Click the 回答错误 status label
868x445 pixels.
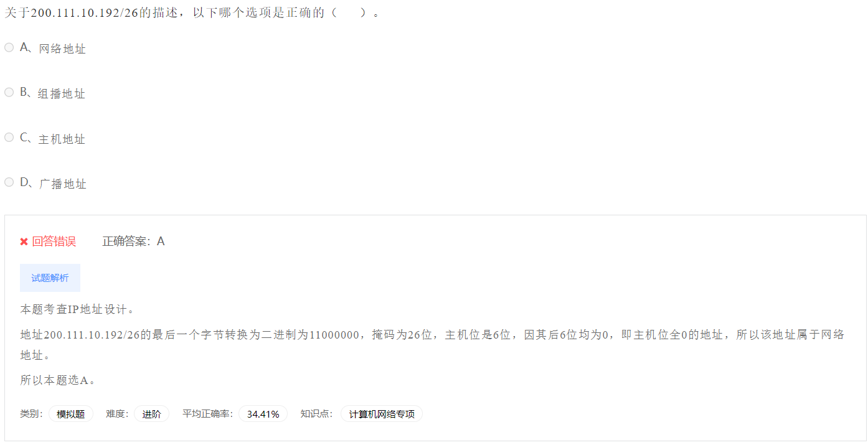pos(54,241)
